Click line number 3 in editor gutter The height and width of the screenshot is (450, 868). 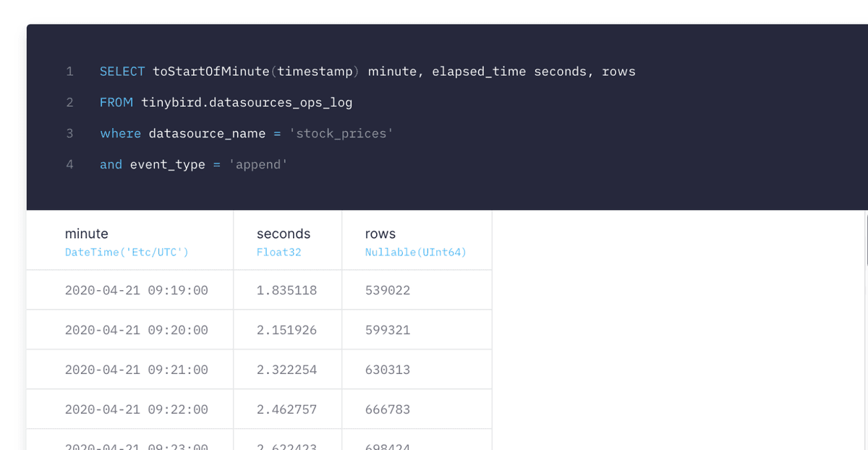[x=69, y=134]
